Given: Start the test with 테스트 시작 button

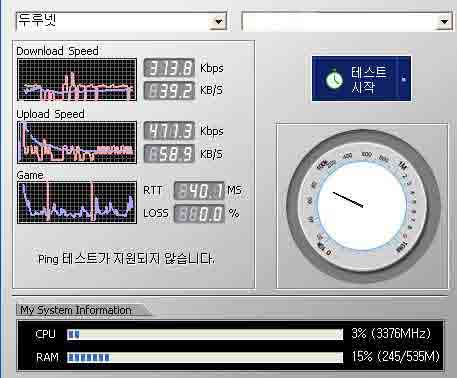Looking at the screenshot, I should tap(355, 79).
